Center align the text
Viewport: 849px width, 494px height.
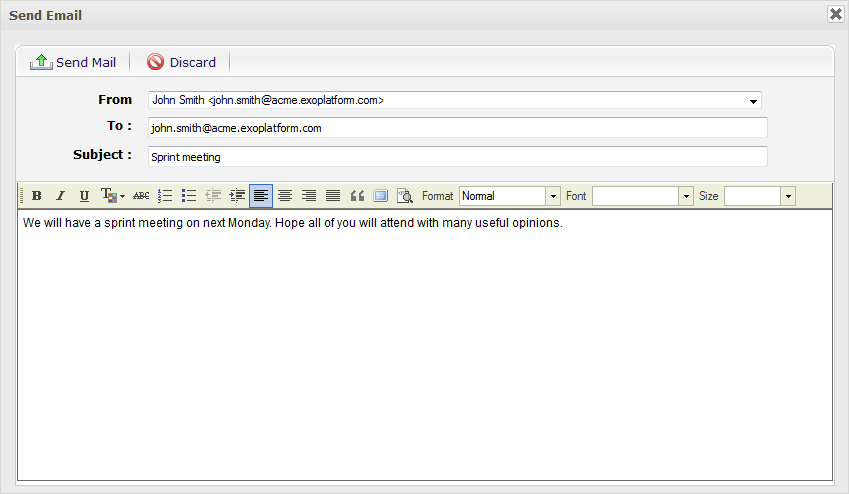pyautogui.click(x=285, y=196)
